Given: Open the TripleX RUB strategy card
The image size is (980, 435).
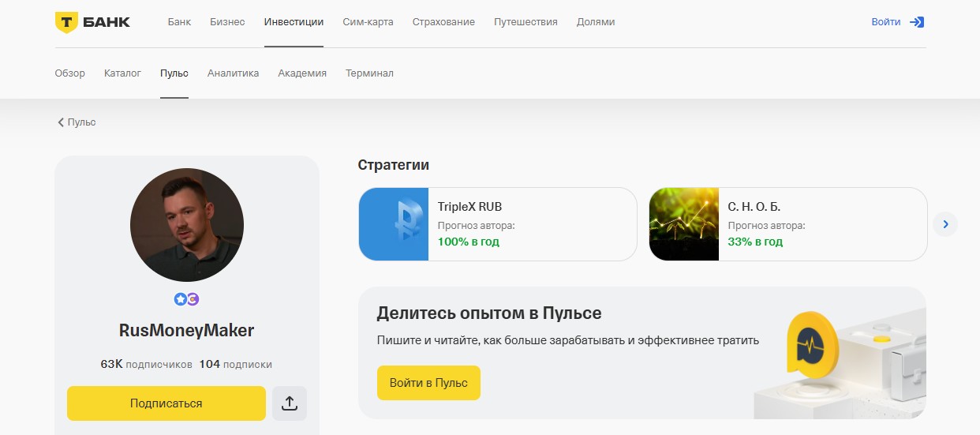Looking at the screenshot, I should click(498, 224).
